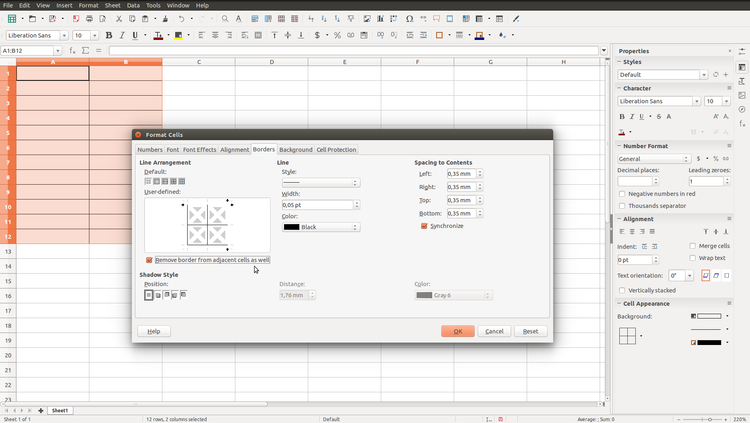
Task: Choose the no-shadow position option
Action: (149, 295)
